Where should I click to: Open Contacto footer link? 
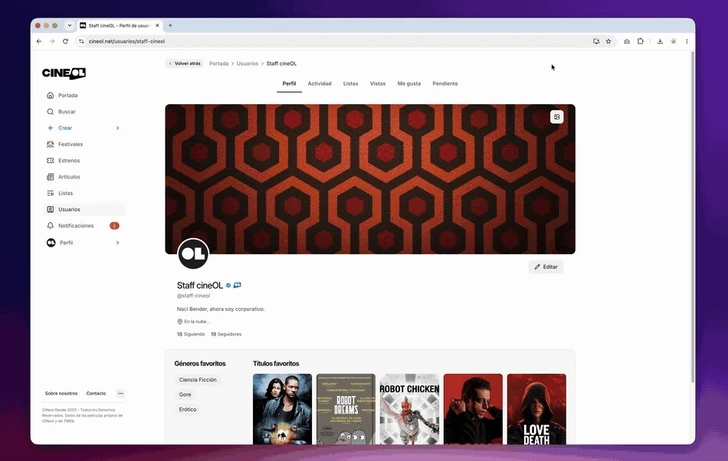(96, 393)
